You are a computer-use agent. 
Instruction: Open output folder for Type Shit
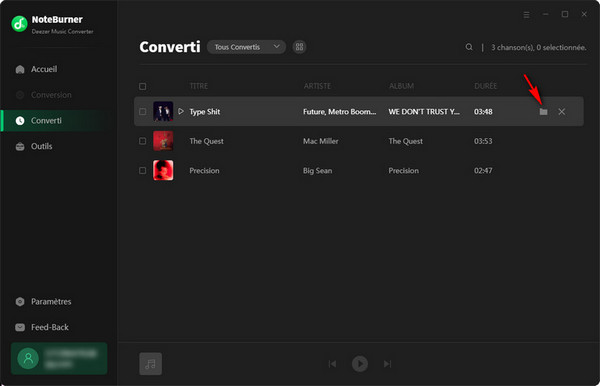(543, 112)
